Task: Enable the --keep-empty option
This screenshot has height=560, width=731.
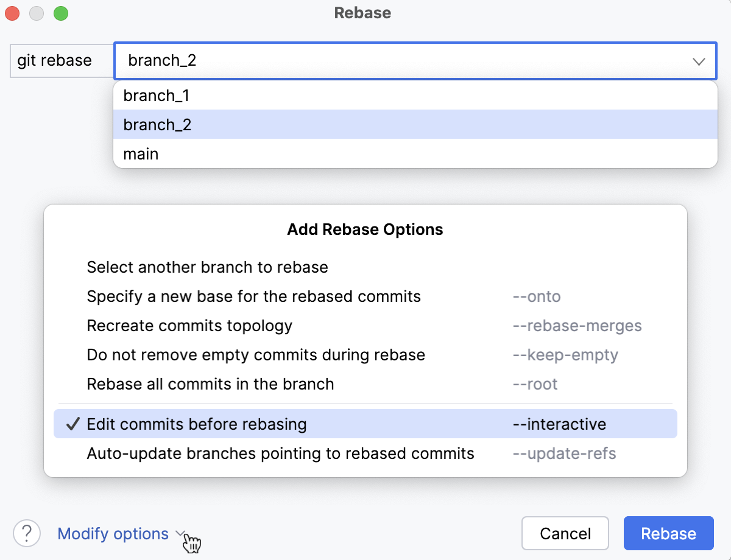Action: [365, 355]
